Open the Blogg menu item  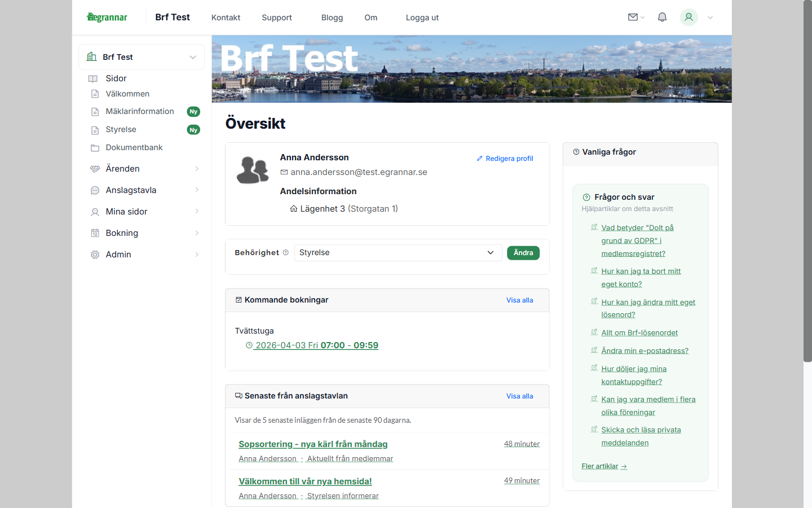pyautogui.click(x=332, y=17)
